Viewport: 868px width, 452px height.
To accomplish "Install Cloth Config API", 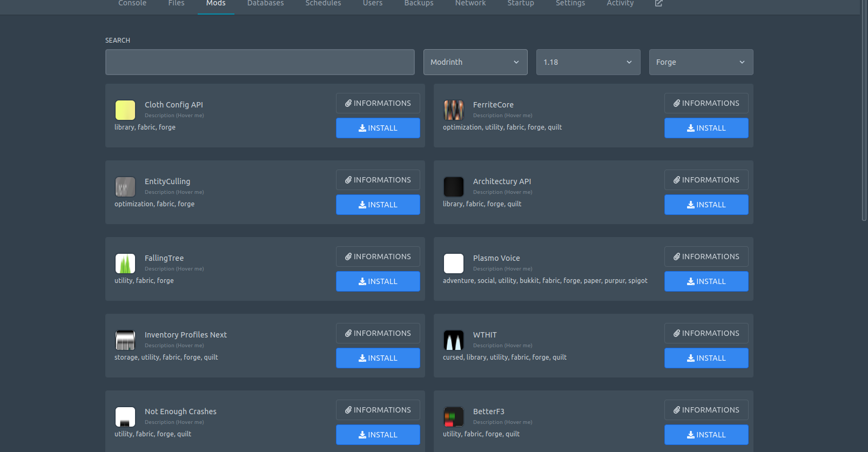I will pos(378,128).
